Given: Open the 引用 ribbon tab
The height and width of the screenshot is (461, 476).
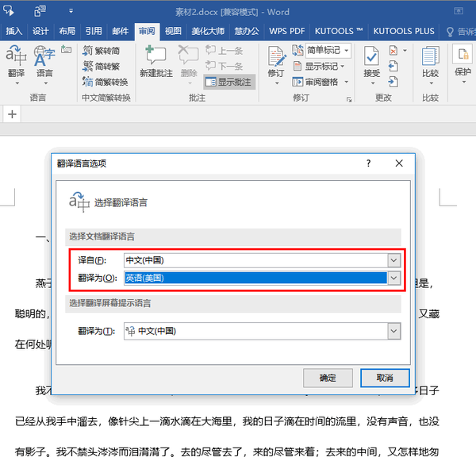Looking at the screenshot, I should coord(94,31).
